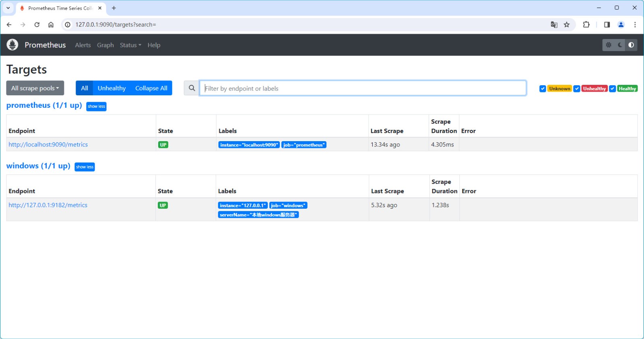Collapse windows pool with show less
644x339 pixels.
tap(85, 167)
